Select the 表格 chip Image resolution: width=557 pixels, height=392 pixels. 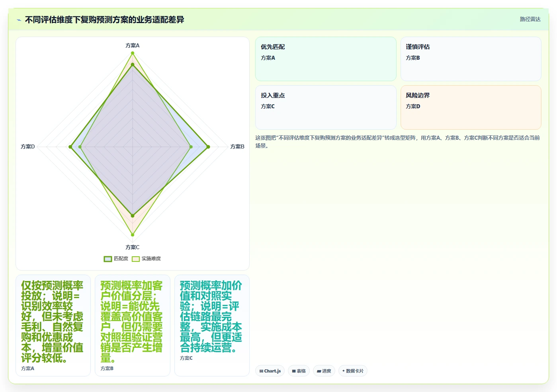pyautogui.click(x=299, y=371)
